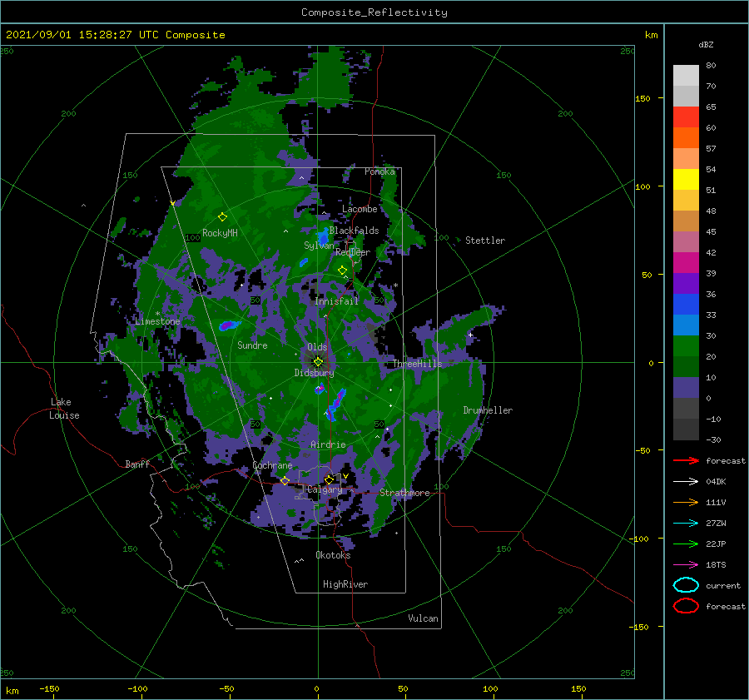Click the Composite_Reflectivity title text
The height and width of the screenshot is (700, 749).
click(374, 12)
